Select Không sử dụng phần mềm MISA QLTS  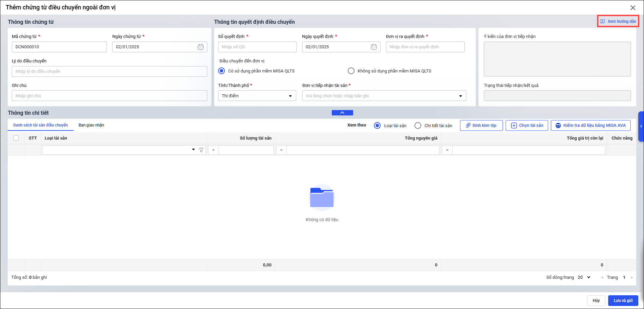point(351,71)
